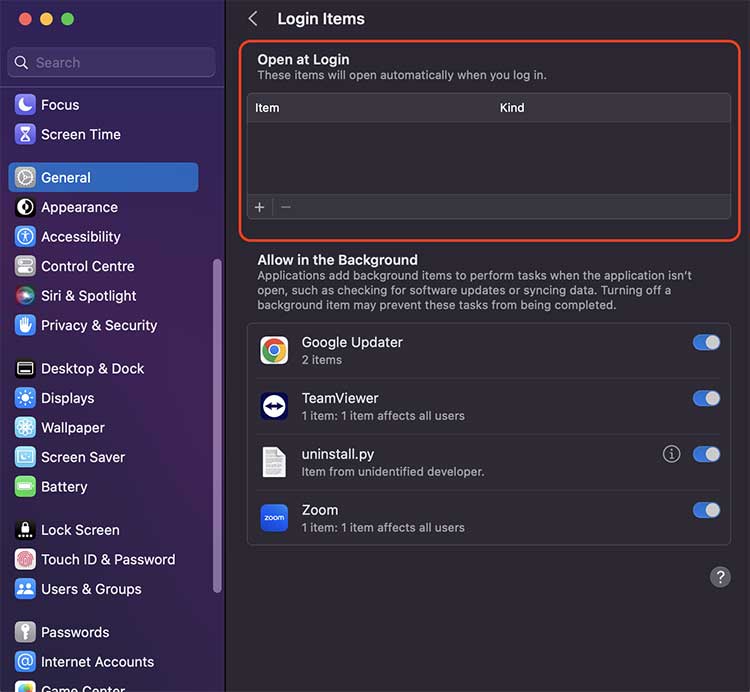
Task: Click the Control Centre switches icon
Action: pos(25,266)
